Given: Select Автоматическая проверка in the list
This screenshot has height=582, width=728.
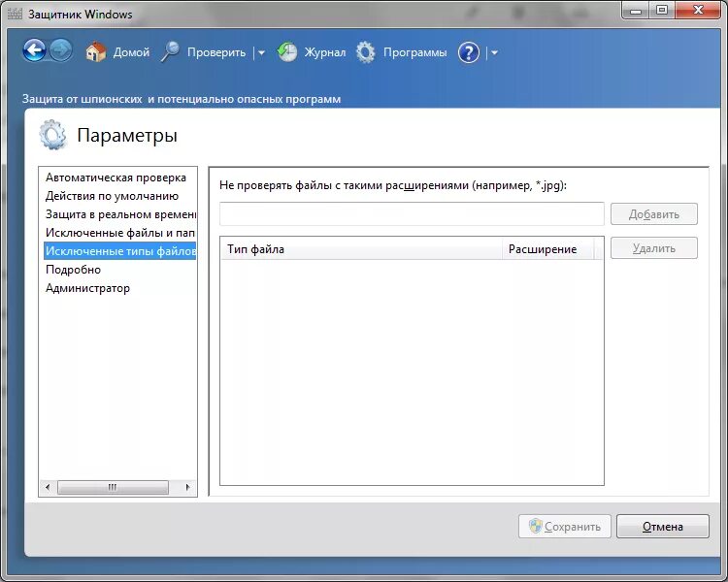Looking at the screenshot, I should pos(119,178).
